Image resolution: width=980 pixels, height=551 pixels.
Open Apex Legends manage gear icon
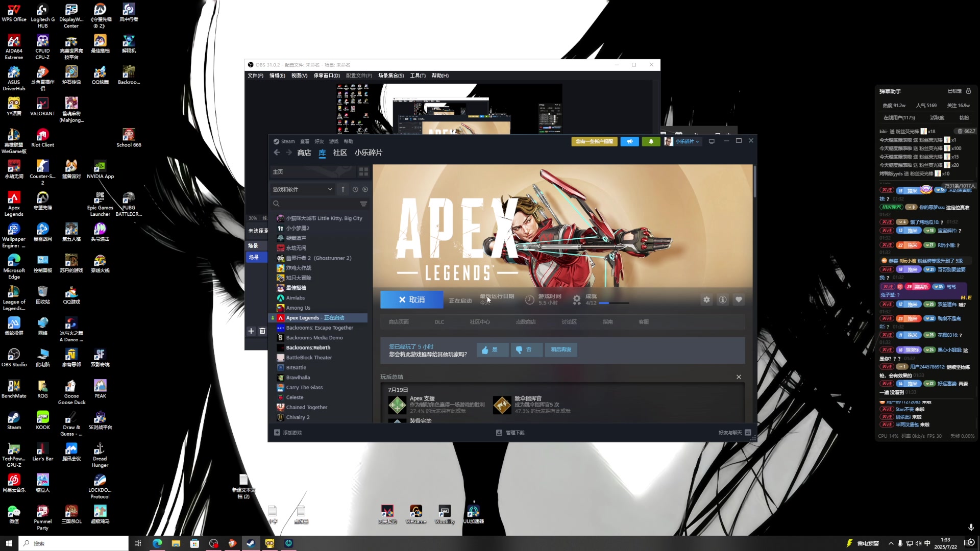click(x=706, y=299)
